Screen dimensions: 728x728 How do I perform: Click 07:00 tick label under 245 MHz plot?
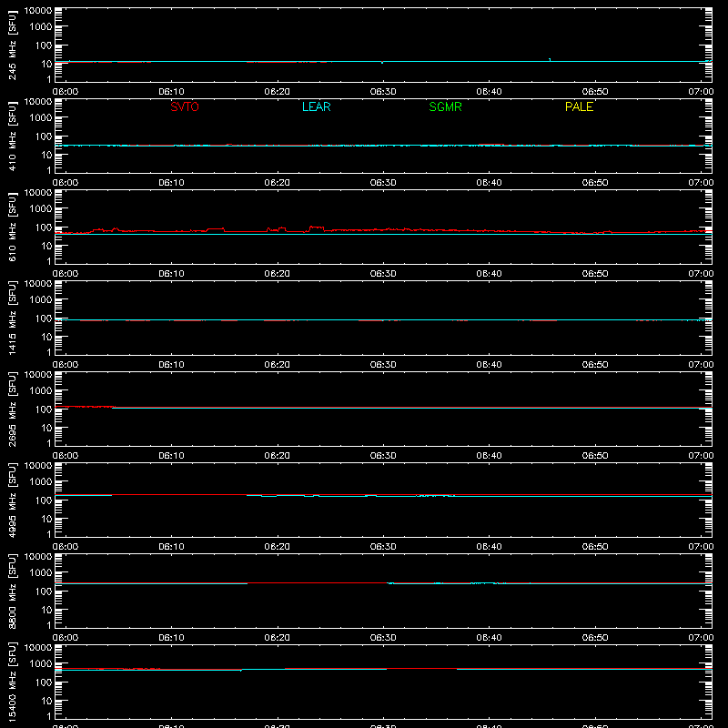[701, 92]
